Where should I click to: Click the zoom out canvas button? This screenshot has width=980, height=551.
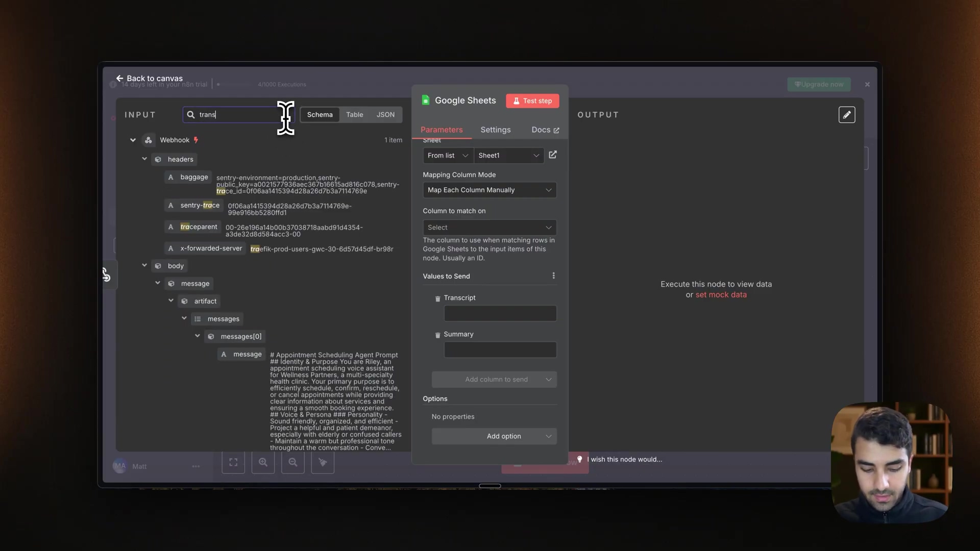[292, 462]
